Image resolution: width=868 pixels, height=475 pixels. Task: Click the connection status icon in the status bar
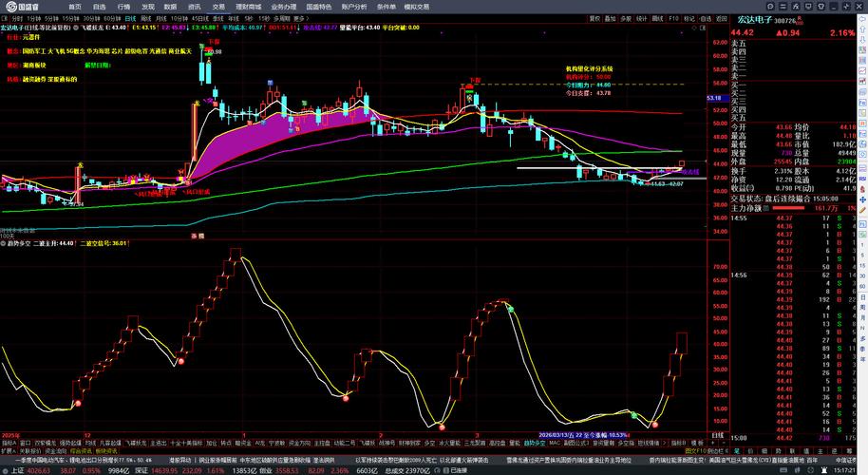click(445, 470)
